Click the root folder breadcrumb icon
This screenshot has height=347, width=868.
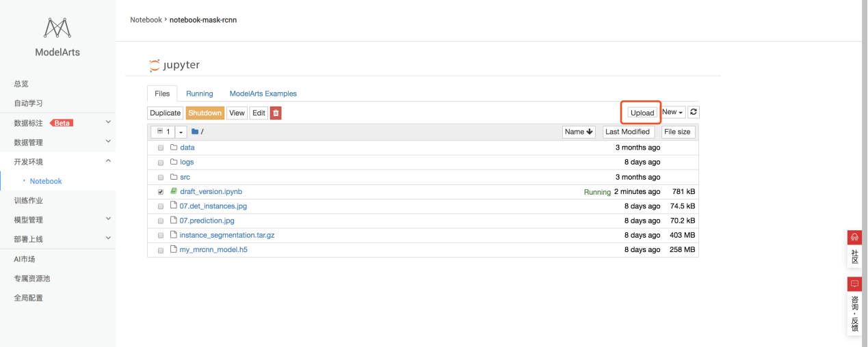tap(195, 132)
